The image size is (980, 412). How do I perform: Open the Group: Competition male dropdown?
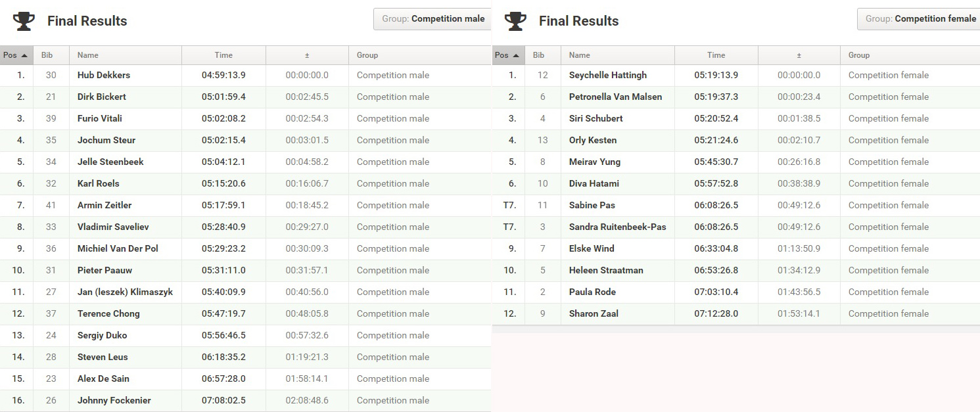point(432,19)
